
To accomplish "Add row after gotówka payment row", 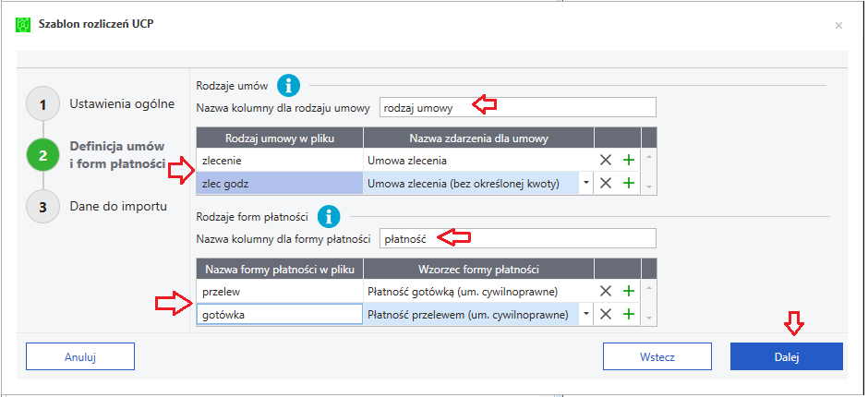I will coord(628,314).
